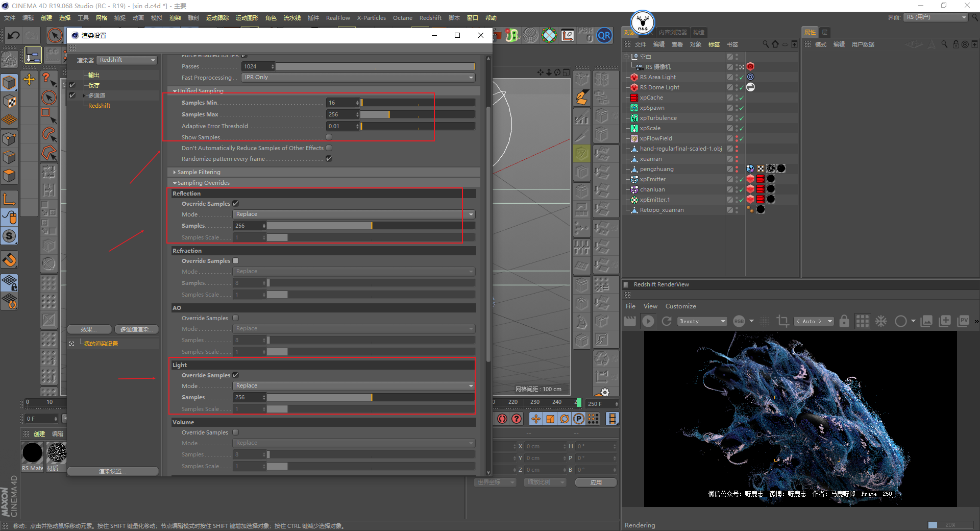Open the RenderView grid layout icon
The height and width of the screenshot is (531, 980).
(x=863, y=321)
